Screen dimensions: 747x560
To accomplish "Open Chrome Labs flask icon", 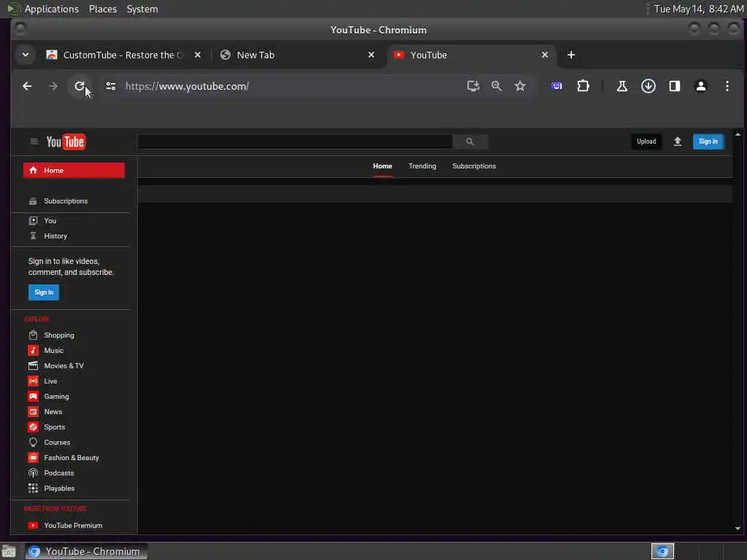I will pos(622,86).
